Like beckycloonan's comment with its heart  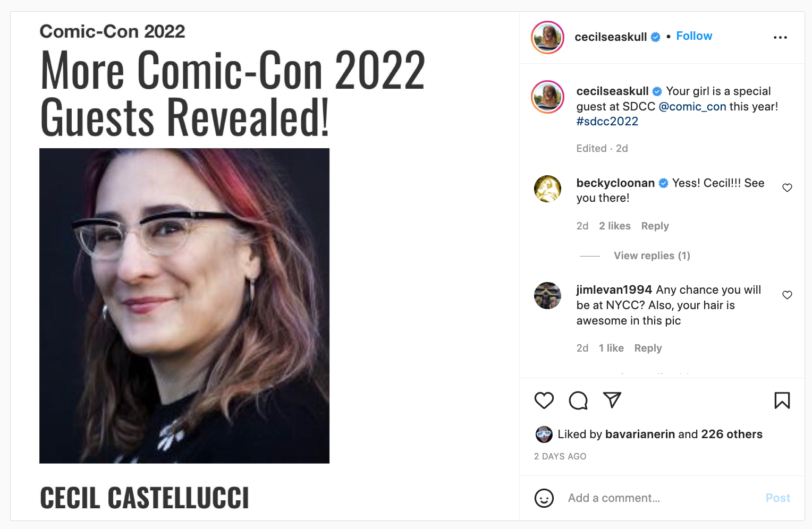(787, 187)
